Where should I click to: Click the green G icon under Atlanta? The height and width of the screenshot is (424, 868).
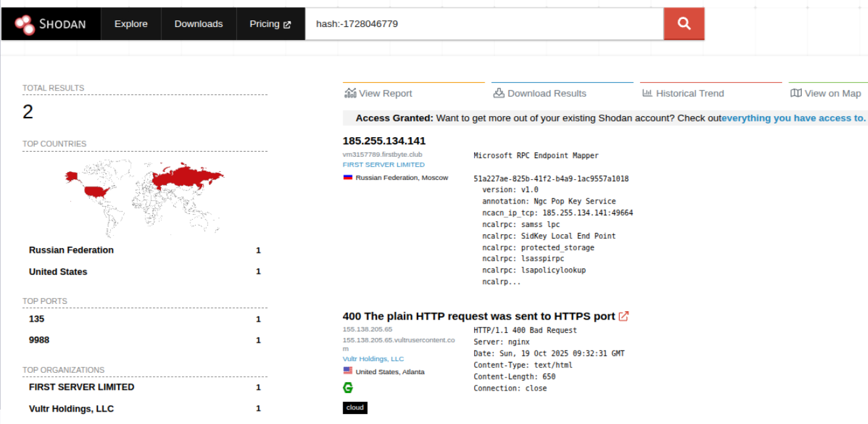348,388
